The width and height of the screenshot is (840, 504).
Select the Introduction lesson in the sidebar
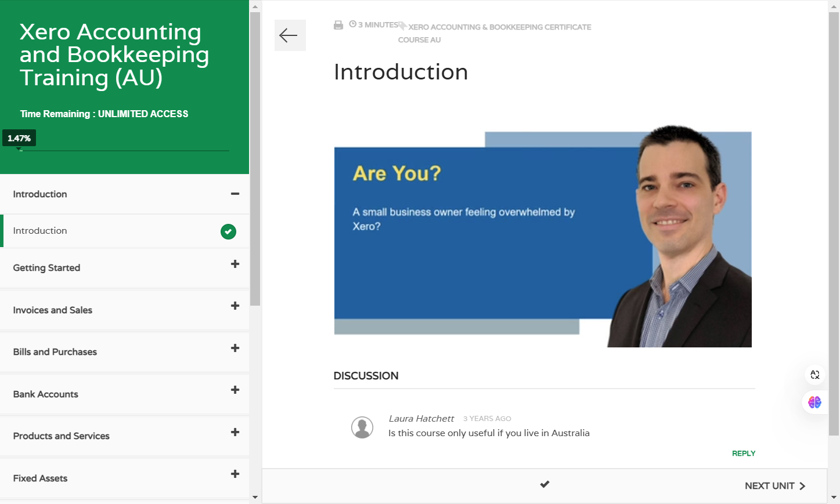pyautogui.click(x=125, y=231)
